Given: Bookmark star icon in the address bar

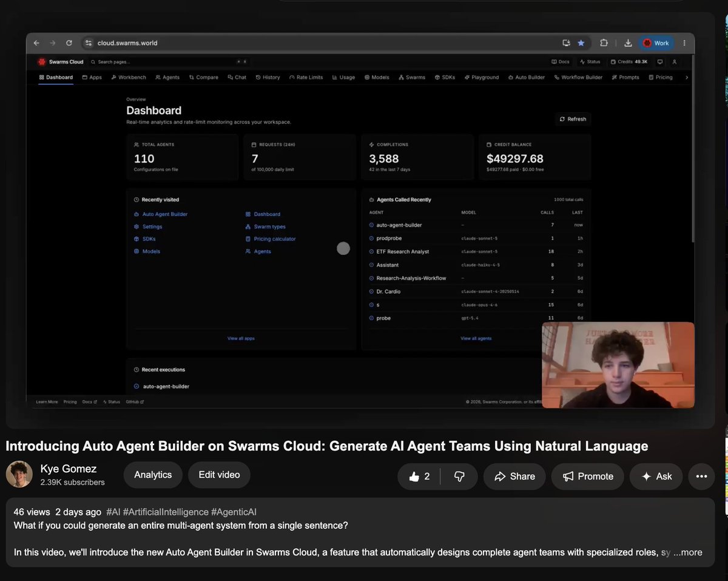Looking at the screenshot, I should 581,43.
